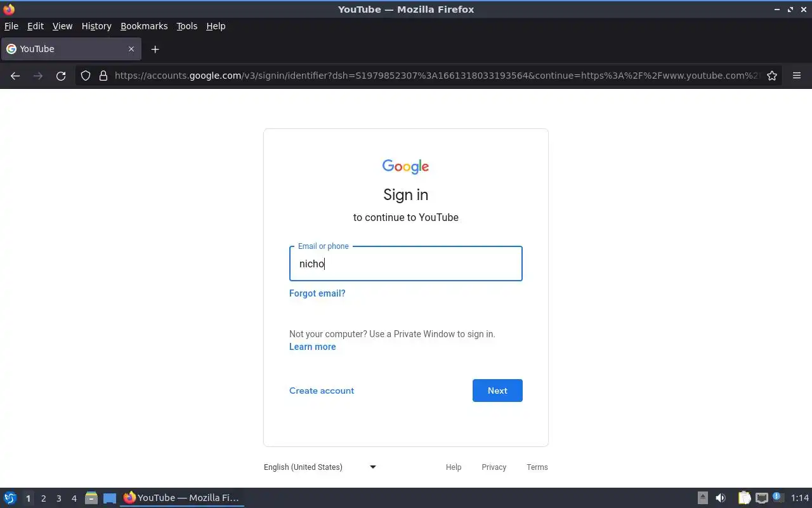This screenshot has width=812, height=508.
Task: Click the blue Next button
Action: pyautogui.click(x=497, y=391)
